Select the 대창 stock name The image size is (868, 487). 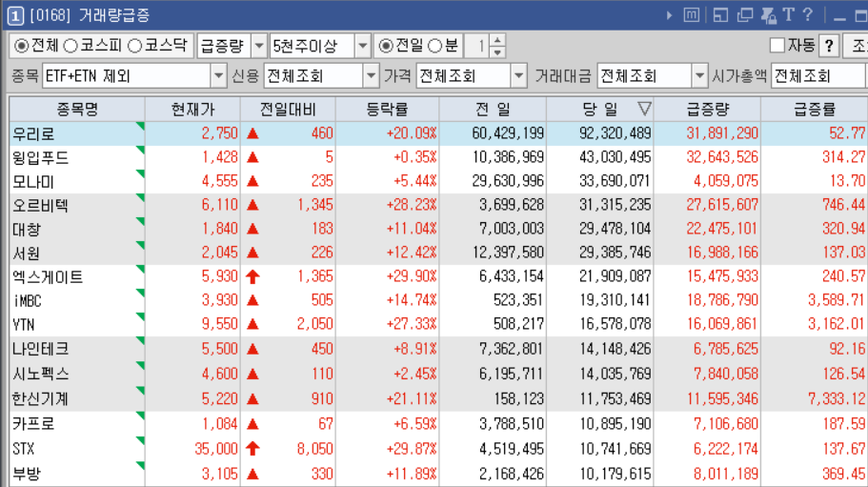[x=27, y=229]
